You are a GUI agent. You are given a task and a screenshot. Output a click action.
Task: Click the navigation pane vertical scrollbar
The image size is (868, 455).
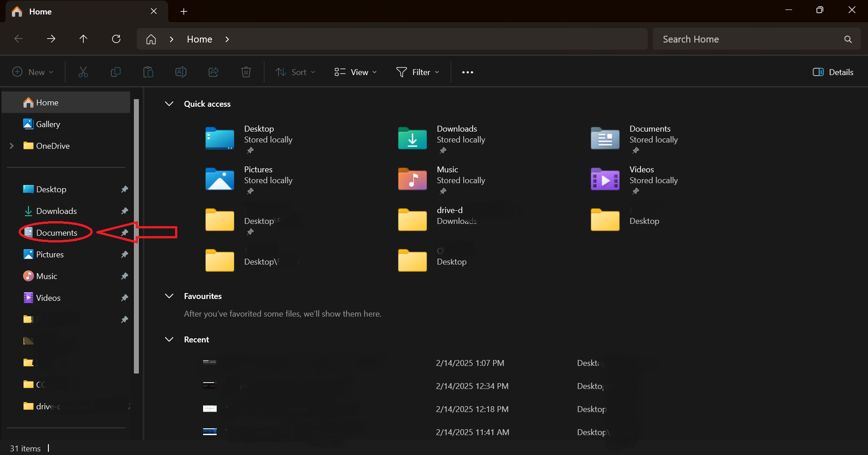(x=136, y=235)
